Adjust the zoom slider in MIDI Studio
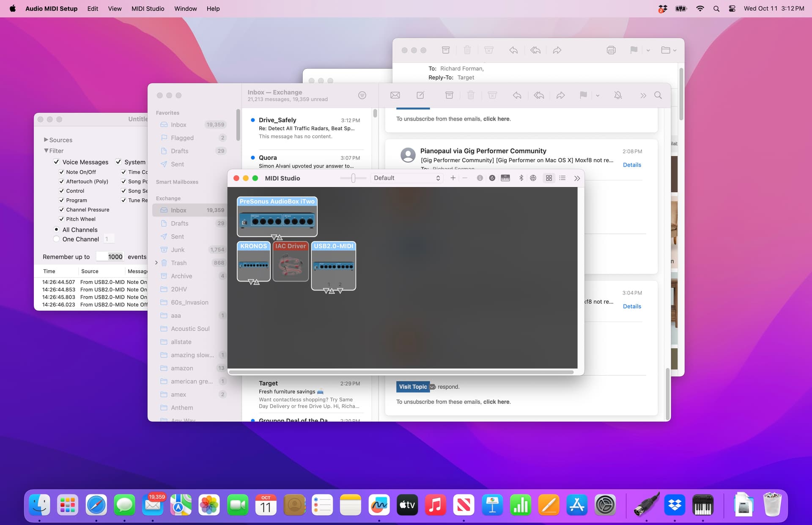812x525 pixels. [353, 178]
